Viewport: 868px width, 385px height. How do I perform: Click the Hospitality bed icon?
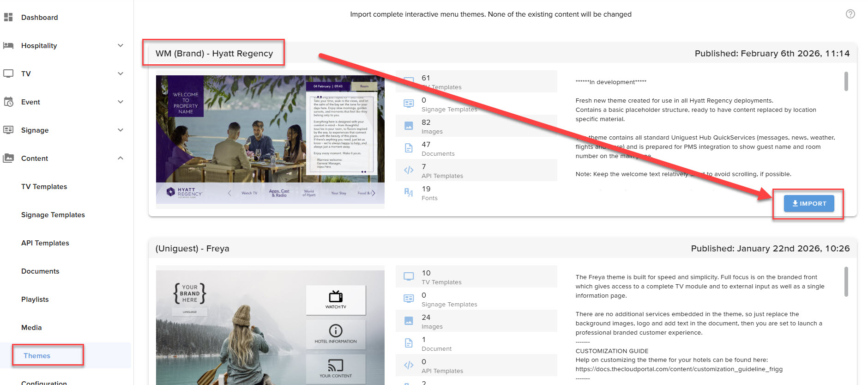8,46
